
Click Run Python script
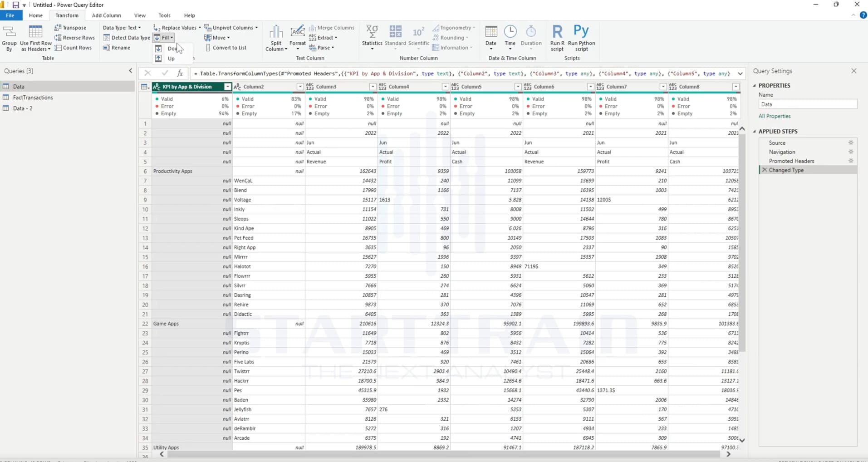[581, 38]
